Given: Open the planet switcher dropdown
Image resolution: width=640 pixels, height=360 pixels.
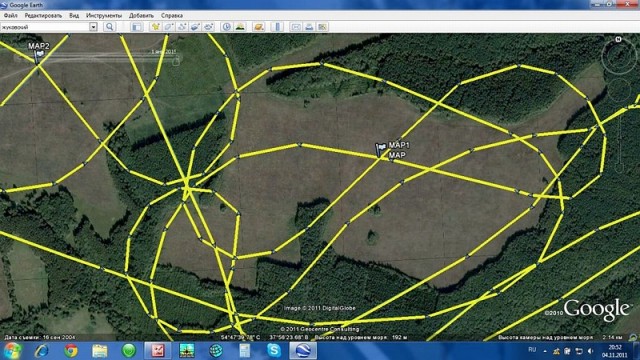Looking at the screenshot, I should (259, 27).
